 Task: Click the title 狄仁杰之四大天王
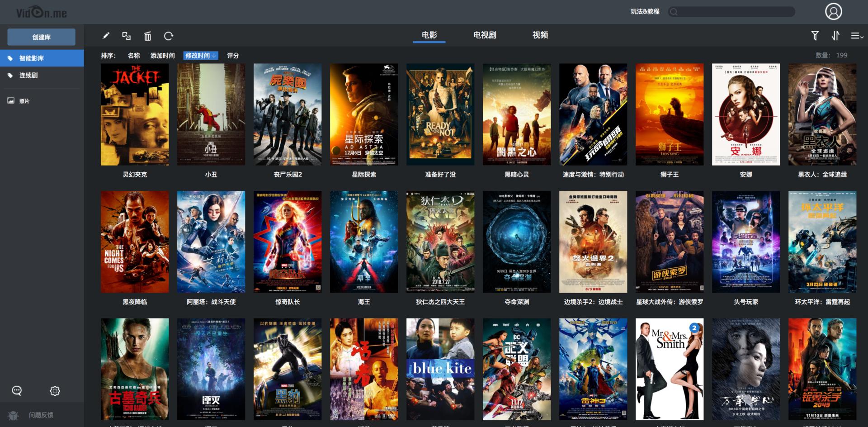pyautogui.click(x=440, y=302)
